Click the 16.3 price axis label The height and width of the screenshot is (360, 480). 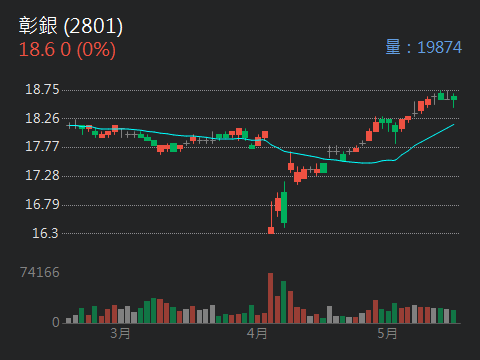(x=45, y=233)
